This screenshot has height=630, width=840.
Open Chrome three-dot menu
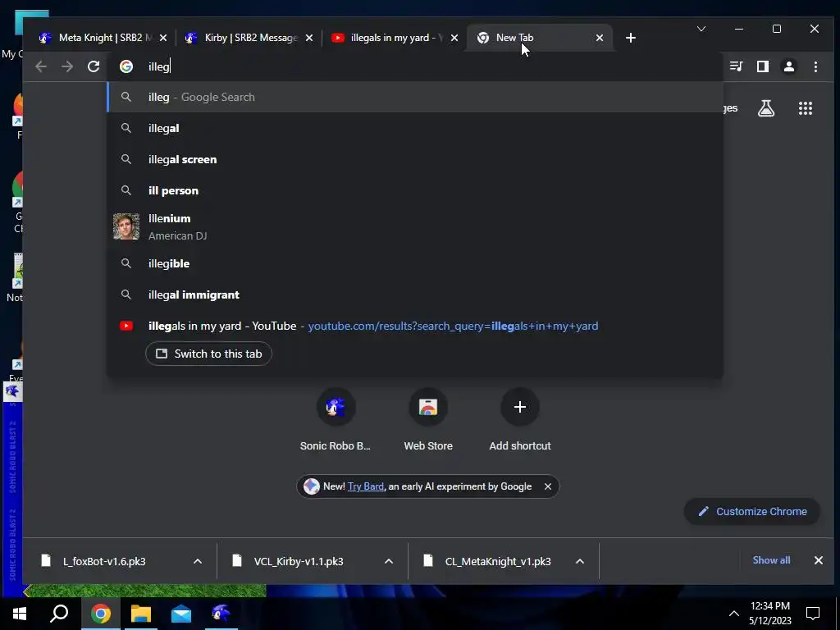pyautogui.click(x=815, y=66)
